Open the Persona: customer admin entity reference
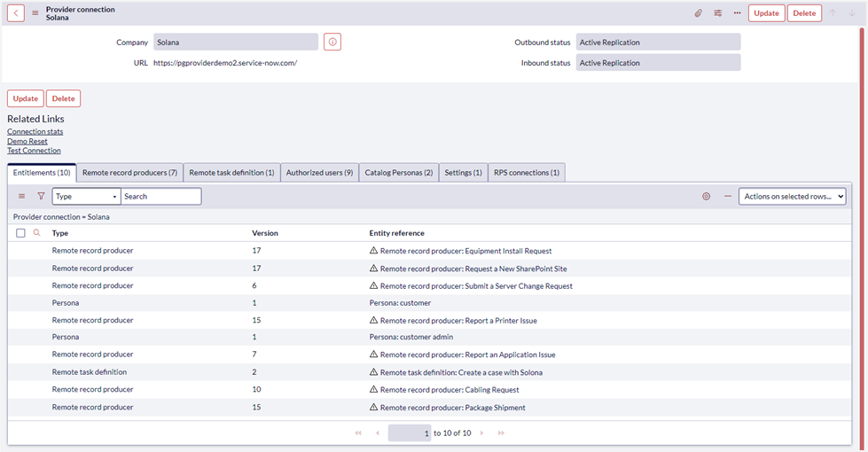Viewport: 868px width, 452px height. tap(411, 337)
